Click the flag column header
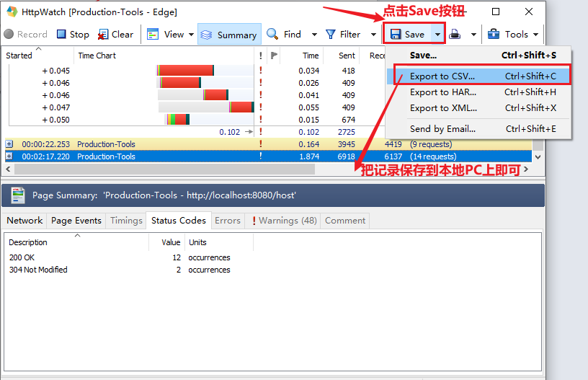 274,56
